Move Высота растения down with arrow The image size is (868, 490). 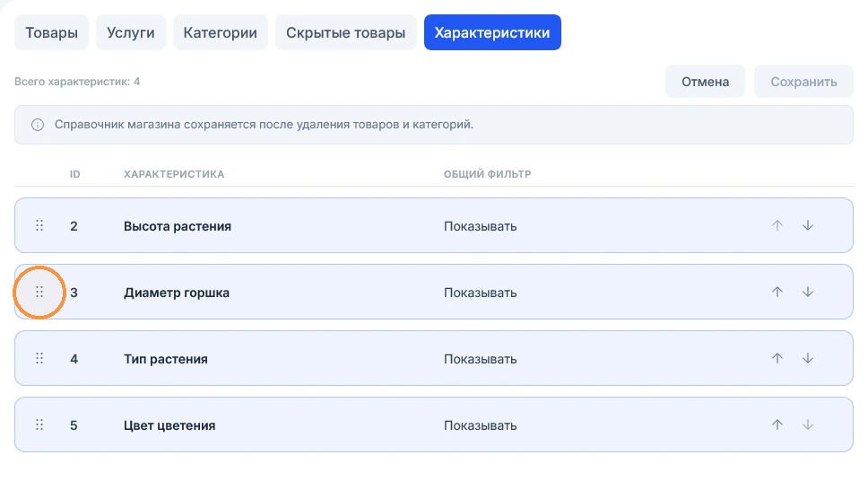click(x=808, y=225)
